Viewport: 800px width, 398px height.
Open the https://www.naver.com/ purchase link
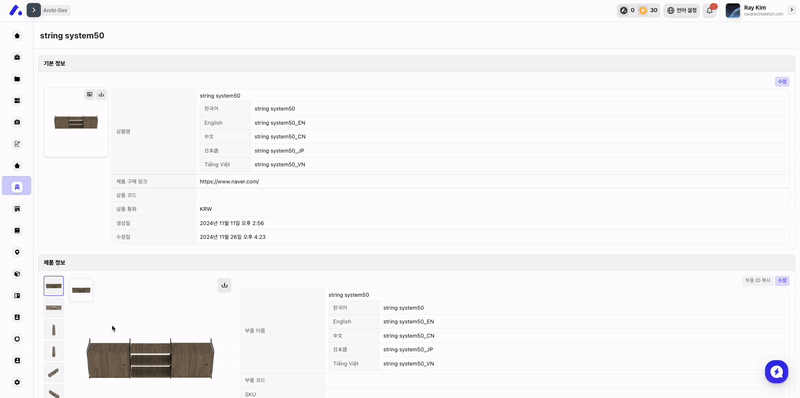click(229, 181)
